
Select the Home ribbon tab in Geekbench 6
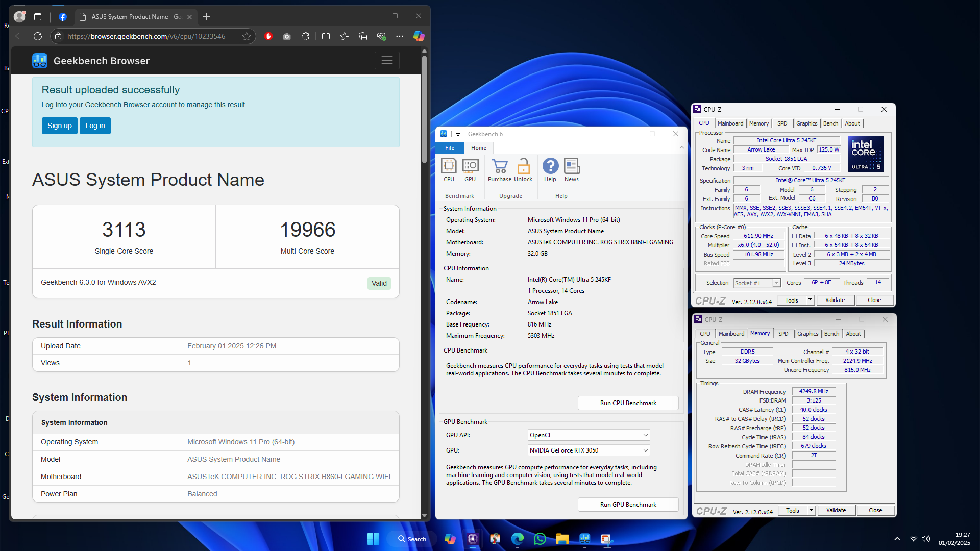479,148
